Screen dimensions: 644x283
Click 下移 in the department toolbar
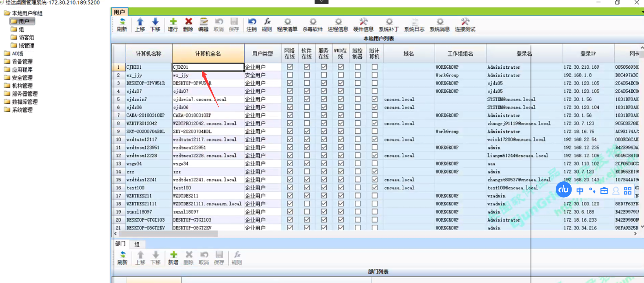(156, 258)
